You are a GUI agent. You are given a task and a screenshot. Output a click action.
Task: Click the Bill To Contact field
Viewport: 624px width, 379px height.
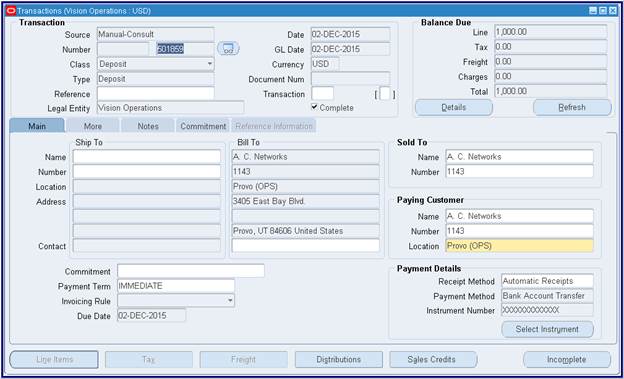[305, 245]
